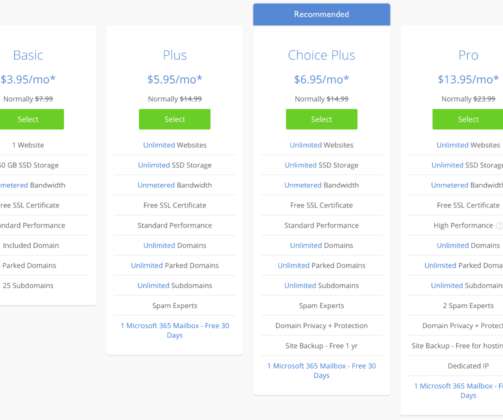Click Unlimited Websites in Pro plan
This screenshot has height=420, width=503.
(x=468, y=145)
